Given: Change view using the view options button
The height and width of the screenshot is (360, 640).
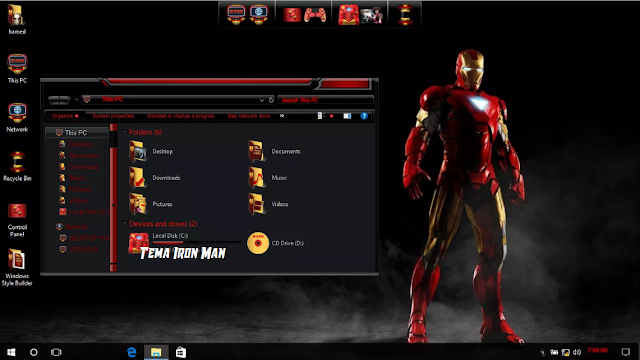Looking at the screenshot, I should point(320,116).
